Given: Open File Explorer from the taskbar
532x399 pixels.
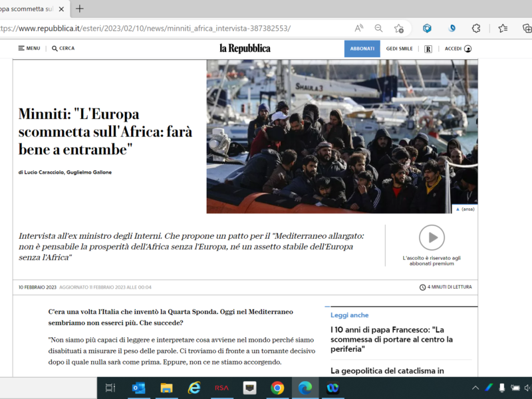Looking at the screenshot, I should (166, 388).
